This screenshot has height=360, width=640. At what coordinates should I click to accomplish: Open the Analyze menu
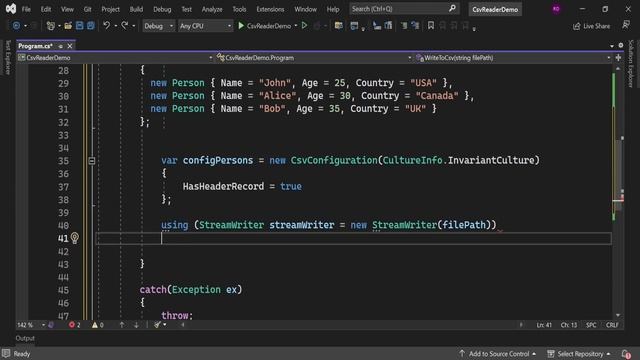point(212,9)
